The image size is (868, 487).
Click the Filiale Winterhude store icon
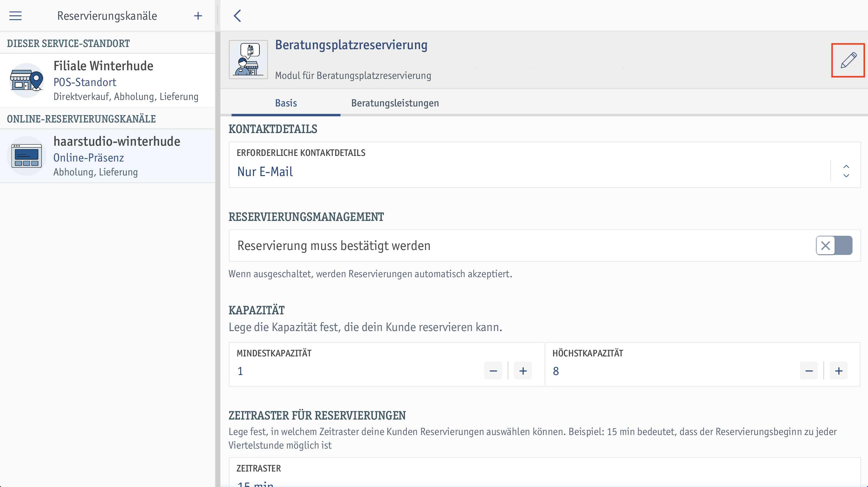[x=27, y=80]
